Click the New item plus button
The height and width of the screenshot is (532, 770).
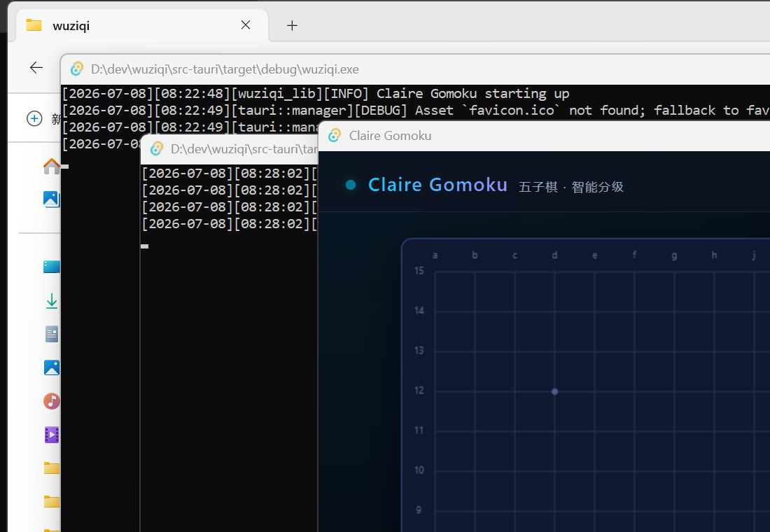[x=34, y=118]
